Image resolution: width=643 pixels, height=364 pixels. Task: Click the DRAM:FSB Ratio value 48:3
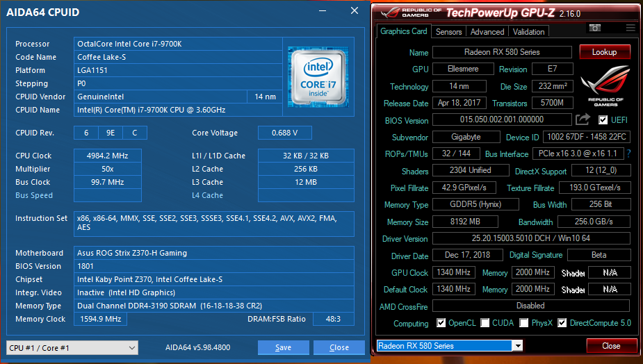pyautogui.click(x=333, y=319)
